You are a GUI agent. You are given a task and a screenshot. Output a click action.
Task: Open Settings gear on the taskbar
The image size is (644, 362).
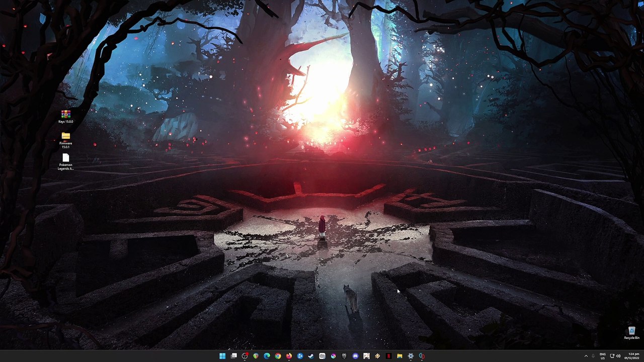pos(411,356)
